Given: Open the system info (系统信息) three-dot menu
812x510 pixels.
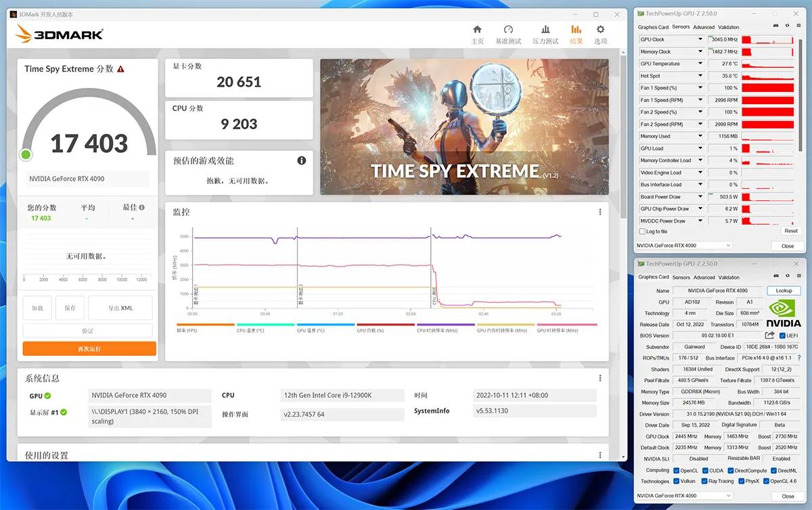Looking at the screenshot, I should (600, 378).
